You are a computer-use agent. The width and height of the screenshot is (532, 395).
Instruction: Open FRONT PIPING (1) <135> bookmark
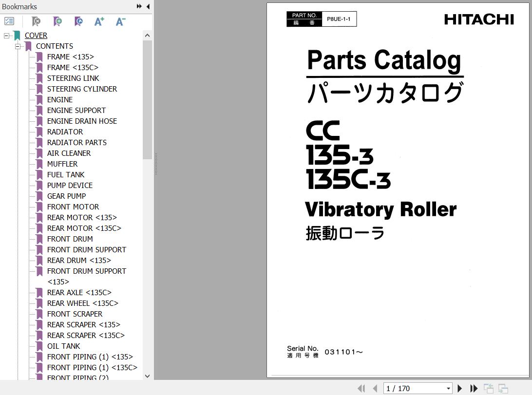(90, 357)
